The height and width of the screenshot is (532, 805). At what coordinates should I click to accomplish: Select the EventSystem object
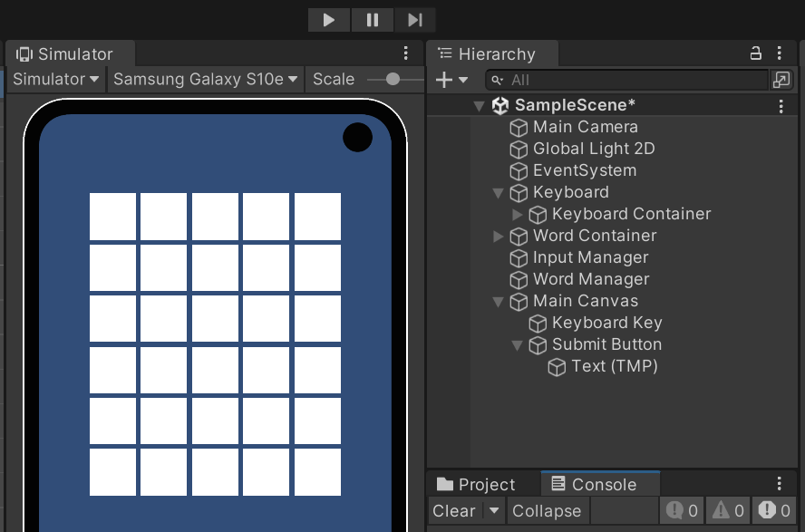pos(585,170)
